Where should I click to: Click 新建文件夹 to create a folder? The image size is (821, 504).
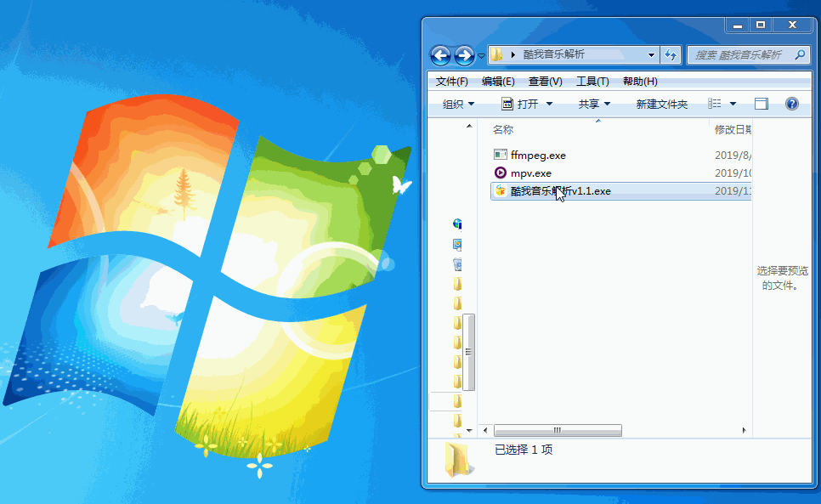click(662, 105)
